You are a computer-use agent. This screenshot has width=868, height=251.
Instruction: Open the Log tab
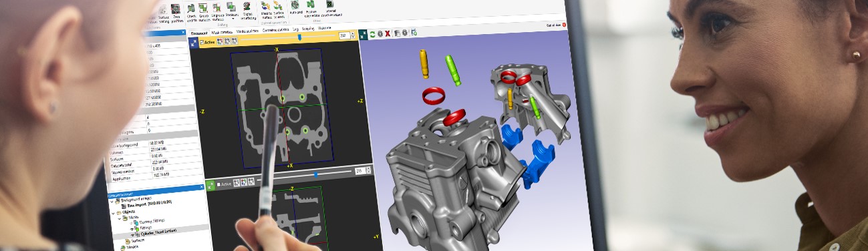tap(295, 29)
